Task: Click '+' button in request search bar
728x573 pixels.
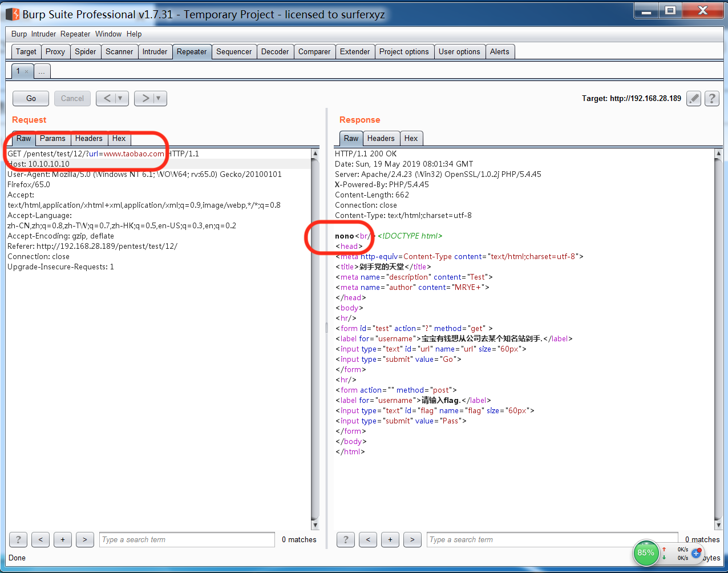Action: pos(63,539)
